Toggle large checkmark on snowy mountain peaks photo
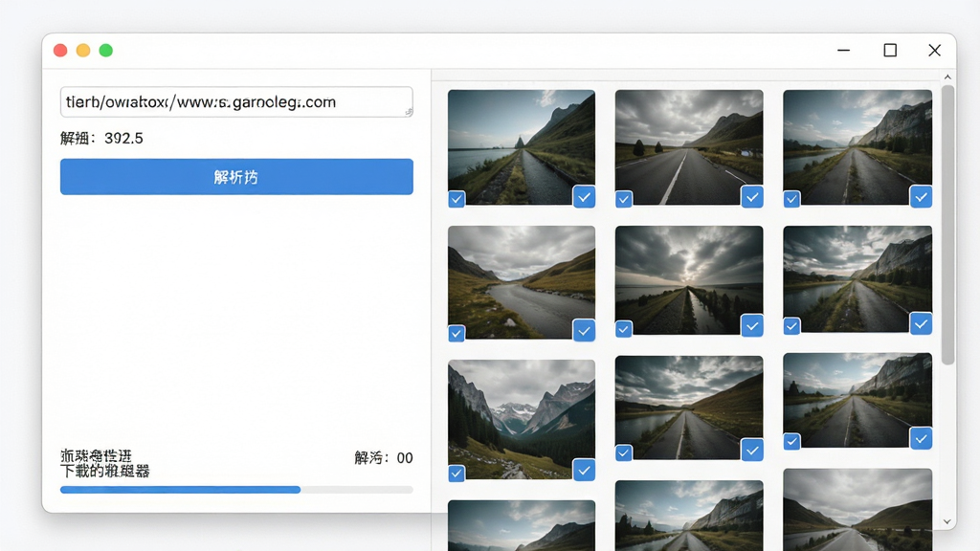Image resolution: width=980 pixels, height=551 pixels. [x=584, y=470]
